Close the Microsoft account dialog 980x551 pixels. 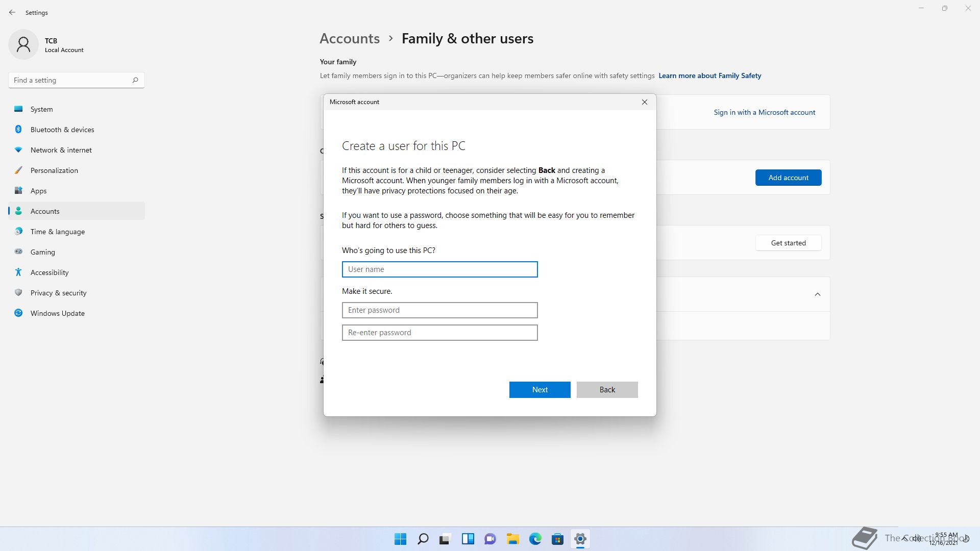pyautogui.click(x=645, y=102)
